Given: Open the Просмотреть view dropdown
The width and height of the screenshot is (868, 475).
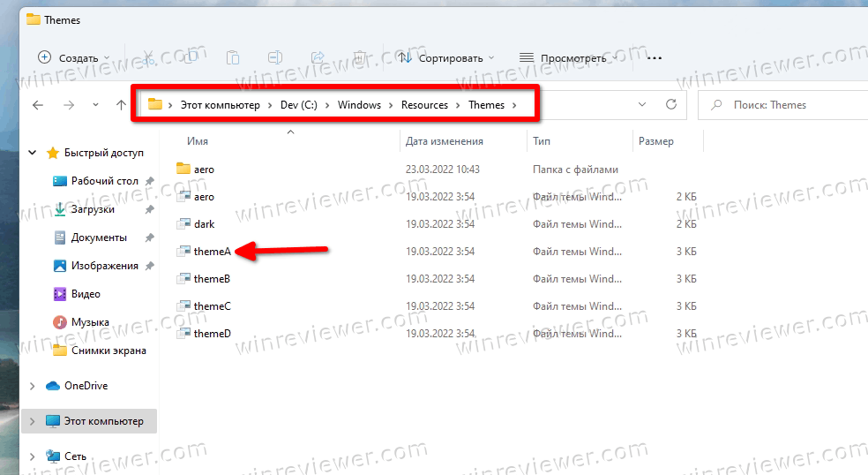Looking at the screenshot, I should [x=570, y=57].
